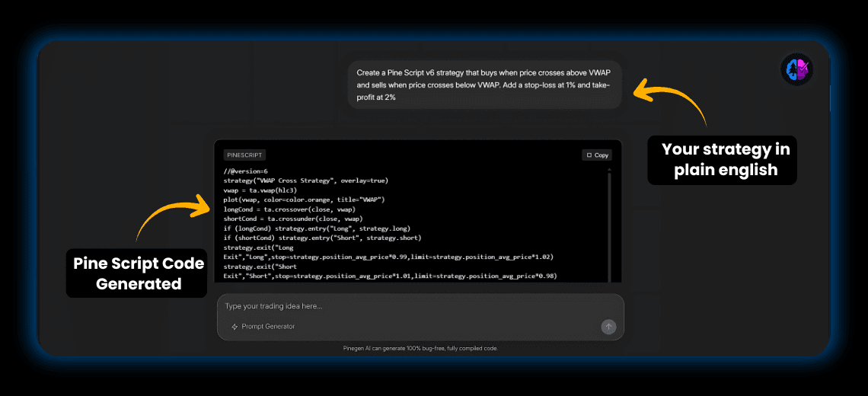Click the send arrow button in the chat box

pyautogui.click(x=608, y=327)
